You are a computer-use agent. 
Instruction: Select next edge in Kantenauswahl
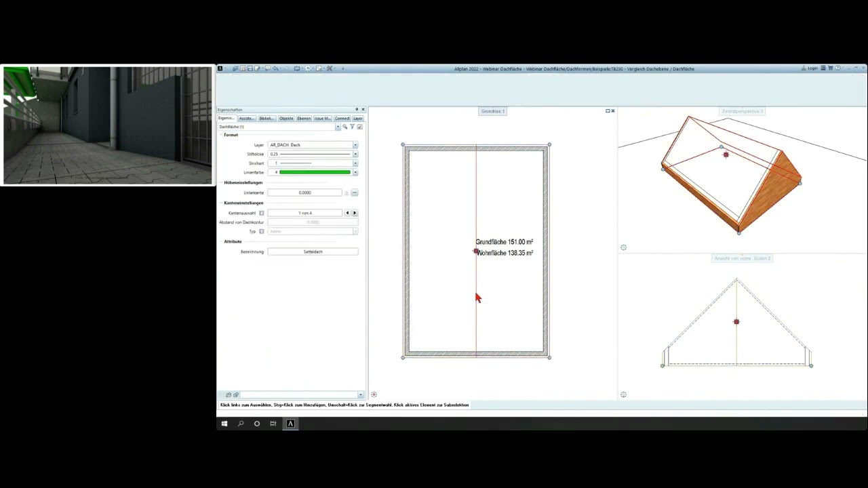point(354,213)
